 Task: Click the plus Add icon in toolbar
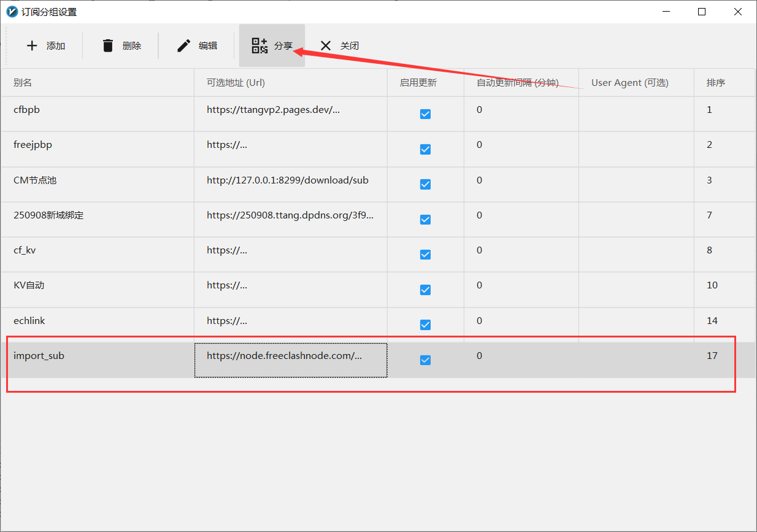32,46
